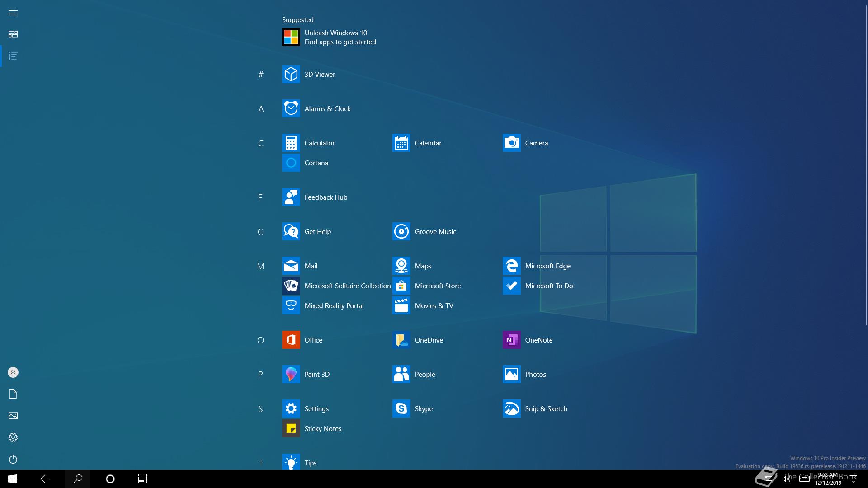
Task: Launch the Maps app icon
Action: (401, 266)
